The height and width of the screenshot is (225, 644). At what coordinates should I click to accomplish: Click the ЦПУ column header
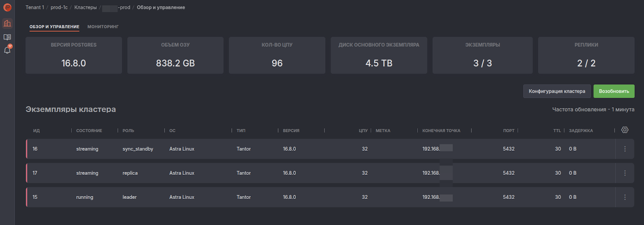point(363,131)
